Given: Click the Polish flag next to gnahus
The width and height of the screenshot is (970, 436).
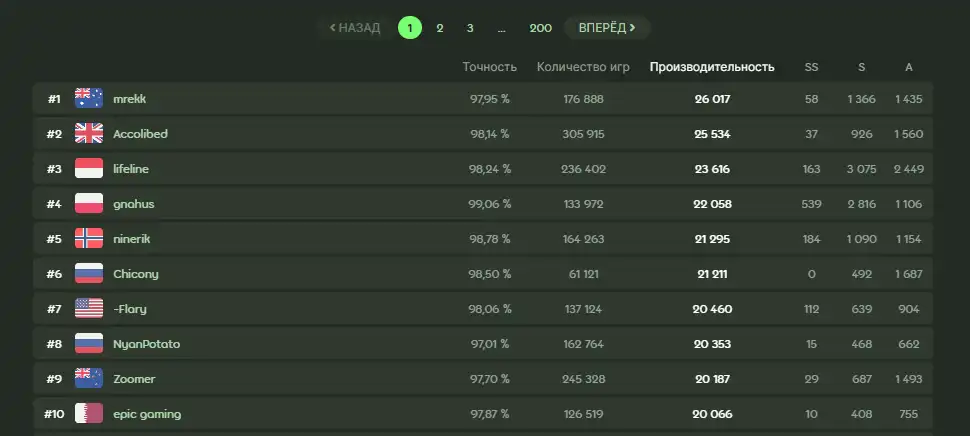Looking at the screenshot, I should tap(88, 203).
